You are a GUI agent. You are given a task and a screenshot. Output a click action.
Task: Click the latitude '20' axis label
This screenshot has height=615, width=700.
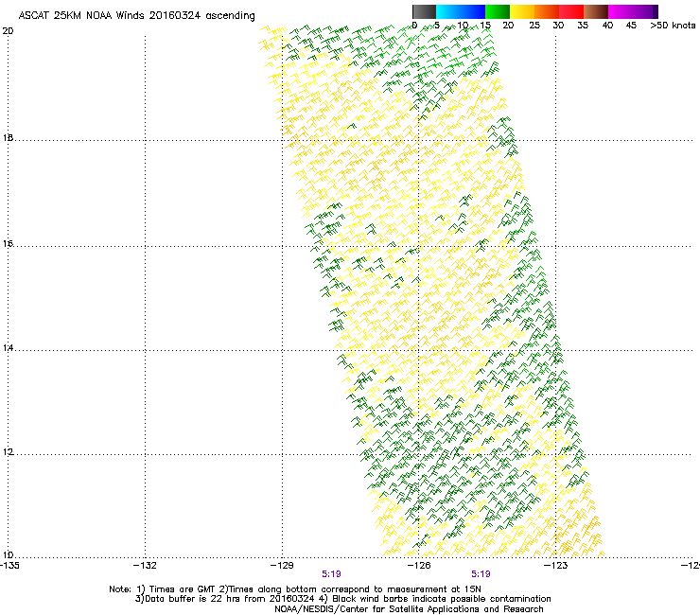pyautogui.click(x=8, y=31)
